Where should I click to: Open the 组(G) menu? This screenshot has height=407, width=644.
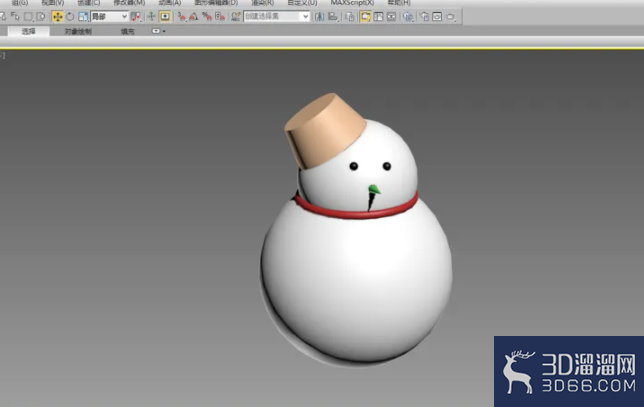(x=20, y=2)
